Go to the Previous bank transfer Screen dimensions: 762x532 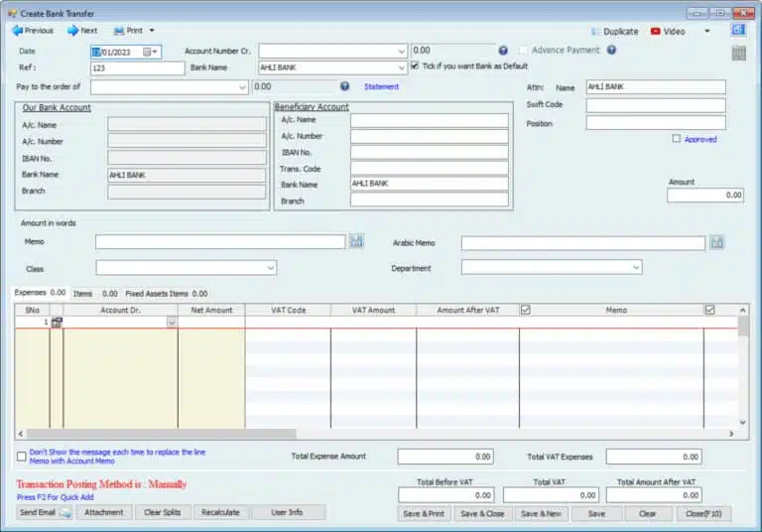32,31
